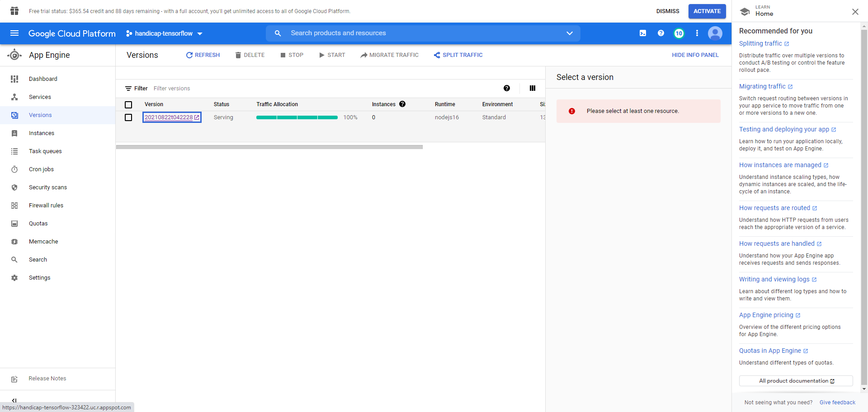Screen dimensions: 868x412
Task: Open the handicap-tensorflow project selector
Action: point(165,33)
